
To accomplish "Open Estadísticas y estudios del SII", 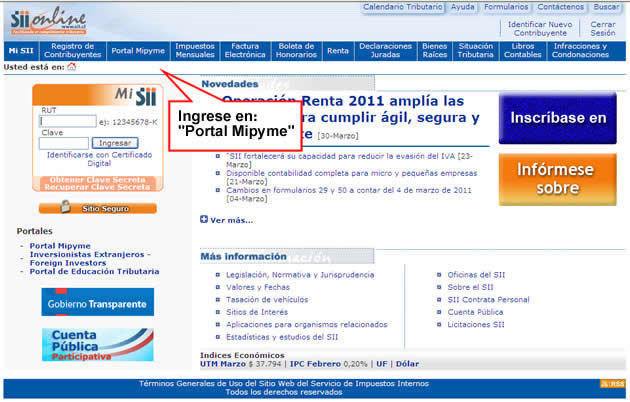I will tap(282, 337).
